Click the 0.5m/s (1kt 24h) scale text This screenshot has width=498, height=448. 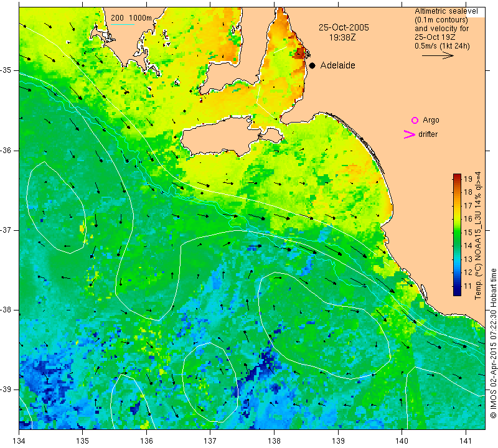442,46
